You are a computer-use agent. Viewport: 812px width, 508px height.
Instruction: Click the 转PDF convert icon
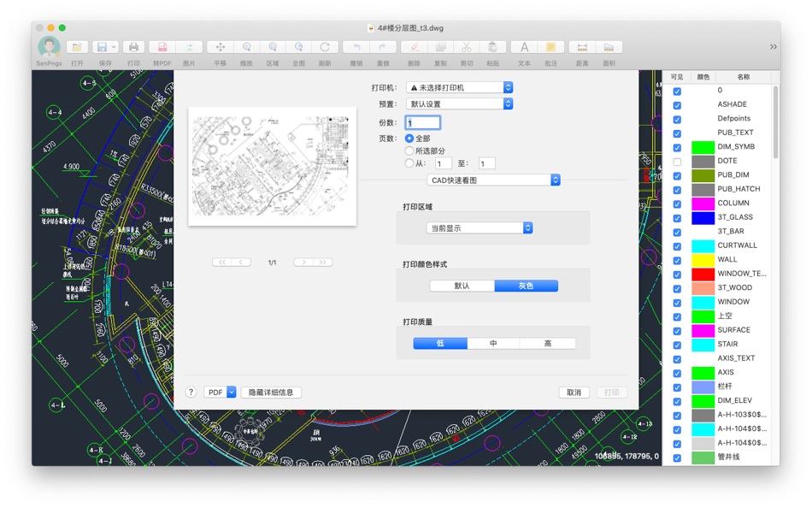coord(162,47)
